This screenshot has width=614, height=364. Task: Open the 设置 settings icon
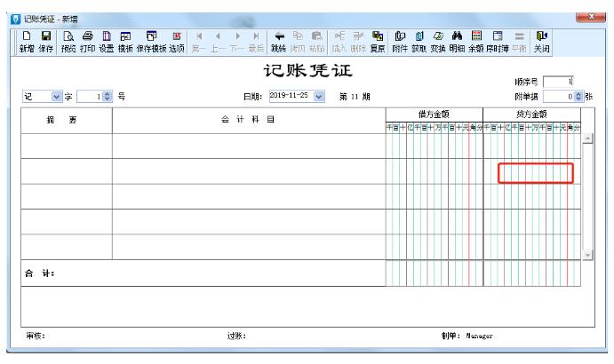coord(107,42)
